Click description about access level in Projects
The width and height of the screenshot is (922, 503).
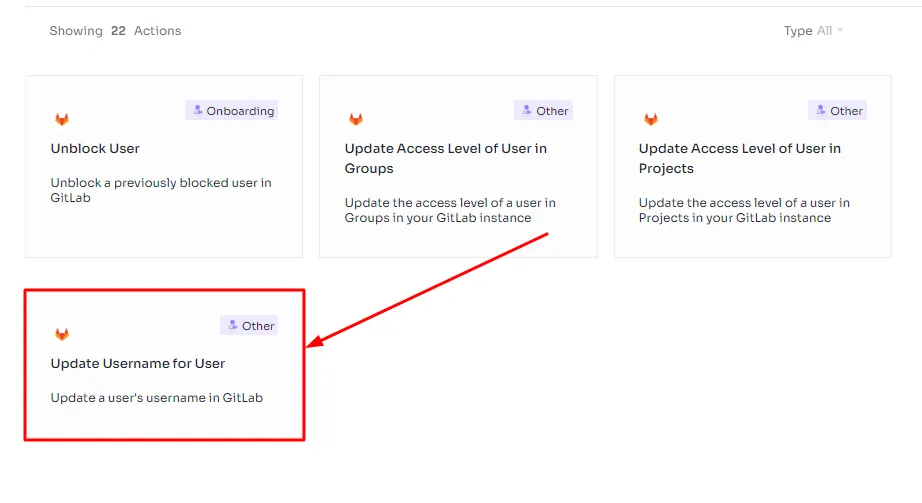744,210
